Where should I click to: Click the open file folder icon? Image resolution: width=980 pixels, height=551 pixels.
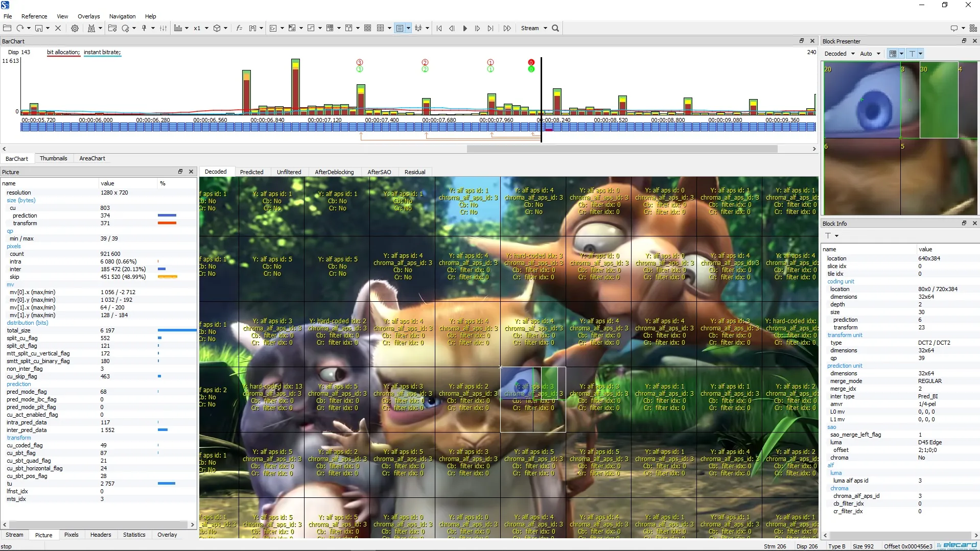click(x=7, y=29)
